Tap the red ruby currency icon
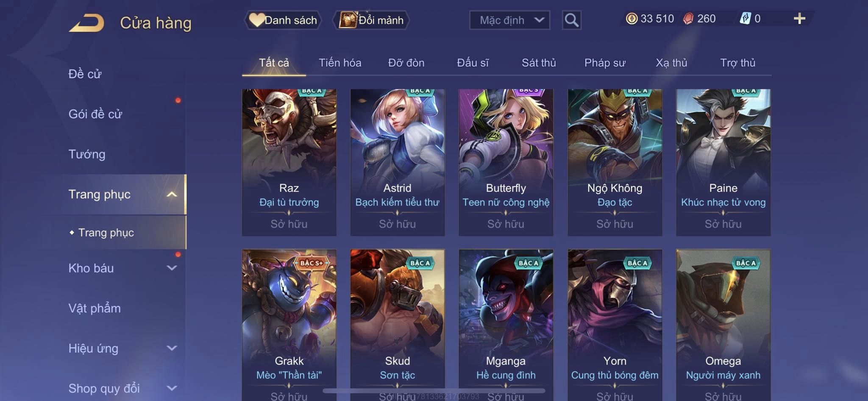 tap(688, 19)
